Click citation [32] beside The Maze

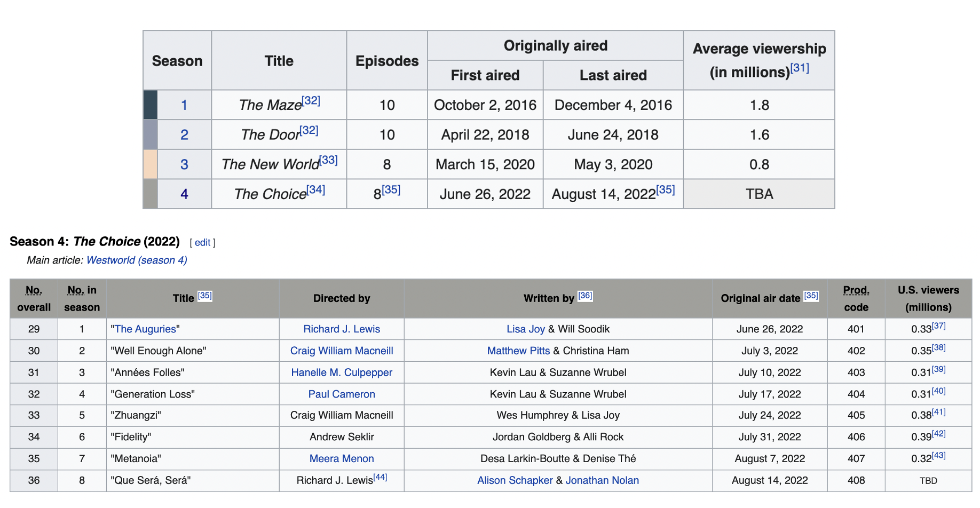click(x=311, y=100)
